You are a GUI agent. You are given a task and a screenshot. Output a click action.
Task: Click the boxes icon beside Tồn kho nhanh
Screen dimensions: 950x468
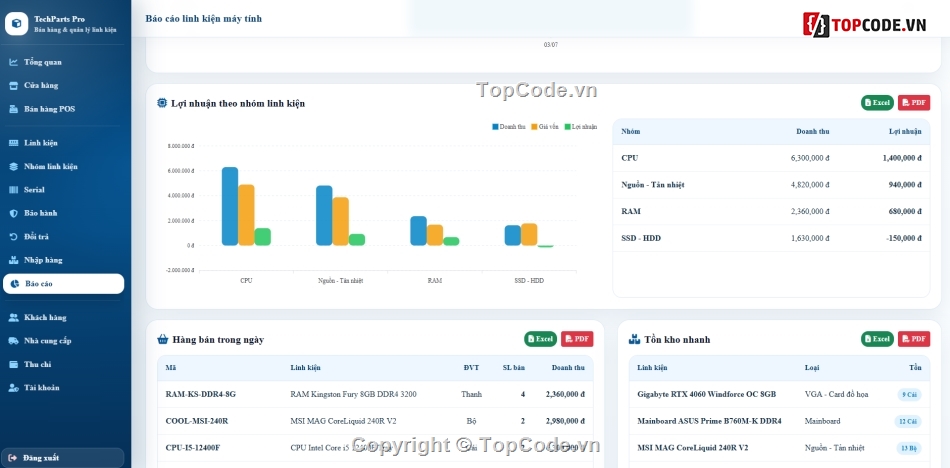634,339
